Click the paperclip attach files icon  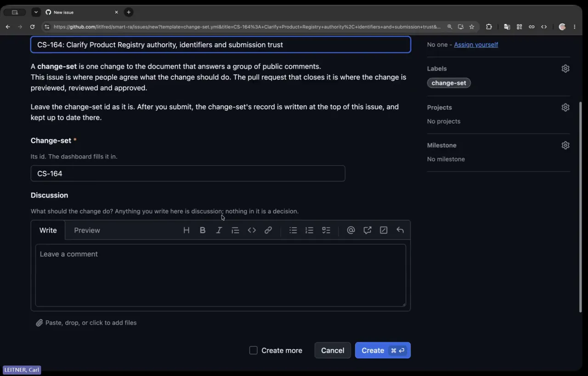tap(40, 323)
